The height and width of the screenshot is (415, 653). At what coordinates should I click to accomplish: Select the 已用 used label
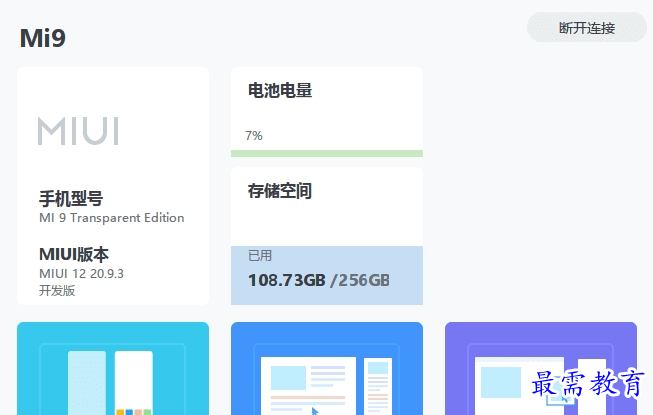[260, 255]
